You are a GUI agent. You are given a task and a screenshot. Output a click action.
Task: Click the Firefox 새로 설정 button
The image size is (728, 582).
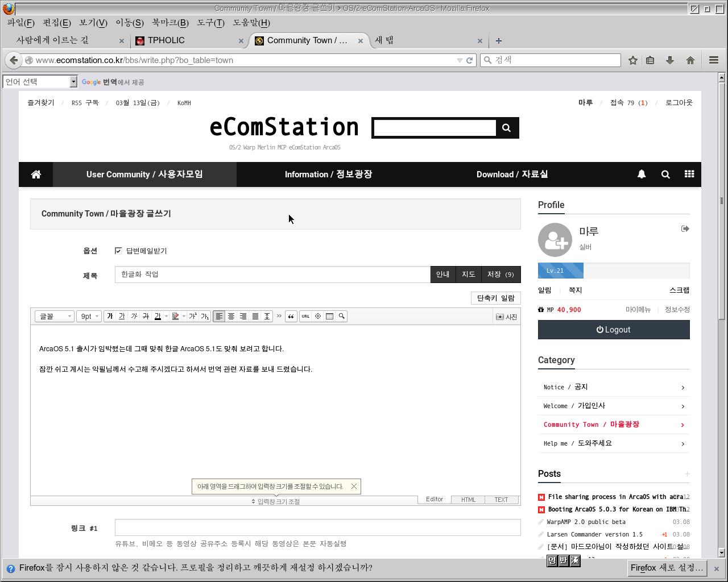pos(667,568)
